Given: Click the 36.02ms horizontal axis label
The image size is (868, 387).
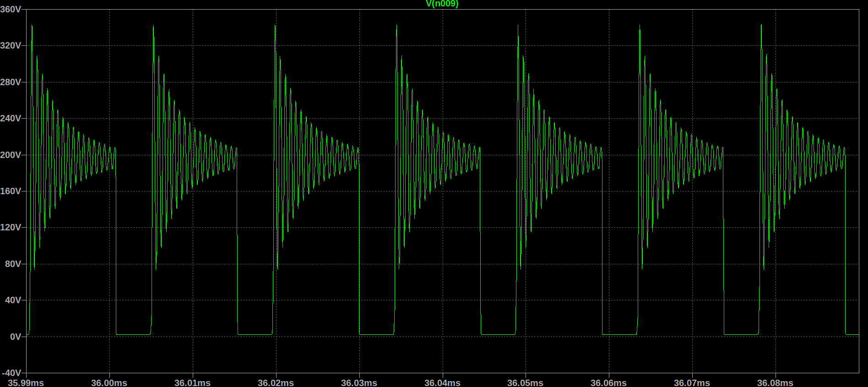Looking at the screenshot, I should pos(276,382).
